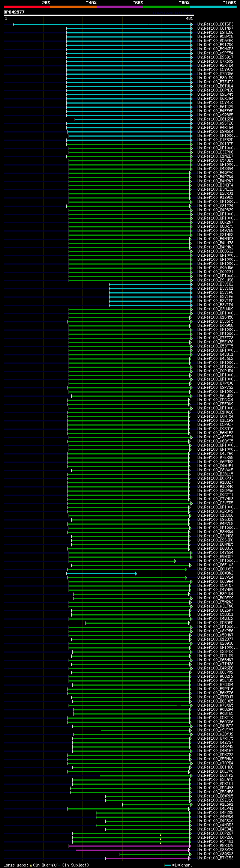Viewport: 240px width, 868px height.
Task: Open hit UniRef100_C6TGF3
Action: [215, 24]
